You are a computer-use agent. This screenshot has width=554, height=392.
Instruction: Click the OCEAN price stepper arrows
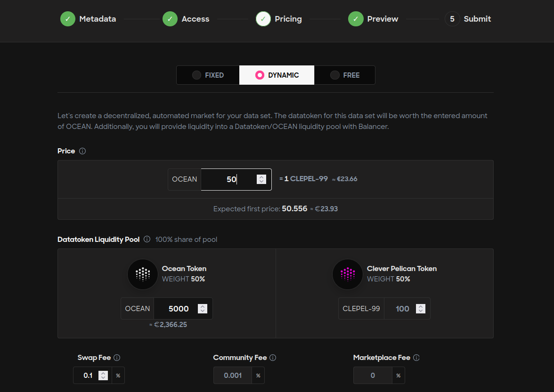[261, 179]
